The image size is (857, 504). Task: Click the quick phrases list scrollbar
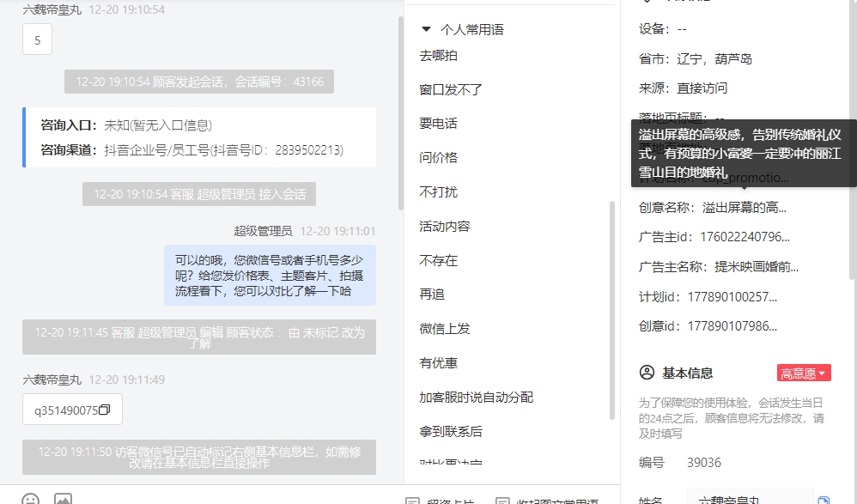(612, 311)
